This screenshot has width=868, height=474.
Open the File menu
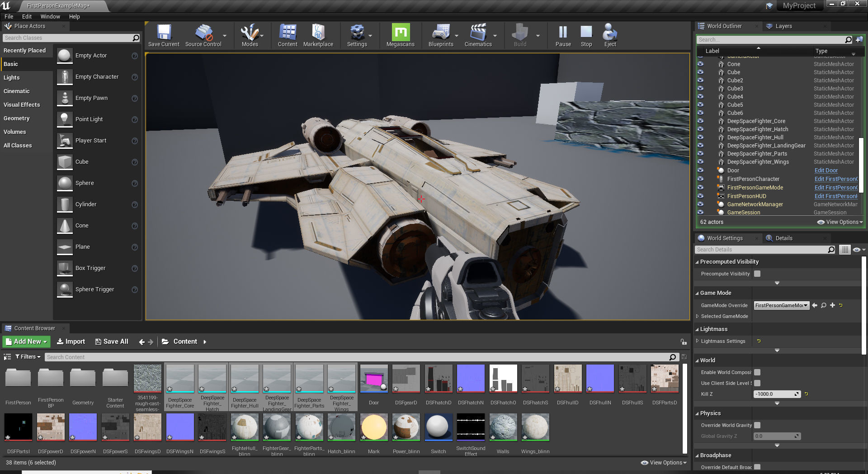(x=9, y=16)
